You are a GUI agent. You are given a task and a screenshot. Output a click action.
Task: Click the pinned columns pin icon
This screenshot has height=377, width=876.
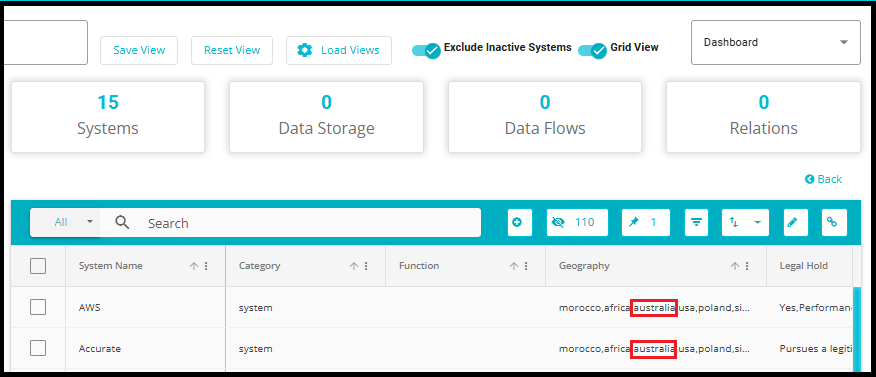pyautogui.click(x=645, y=222)
